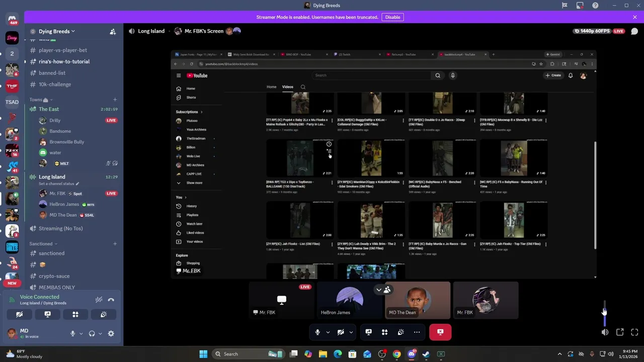Open Dying Breeds server dropdown menu
Screen dimensions: 644x362
point(57,31)
